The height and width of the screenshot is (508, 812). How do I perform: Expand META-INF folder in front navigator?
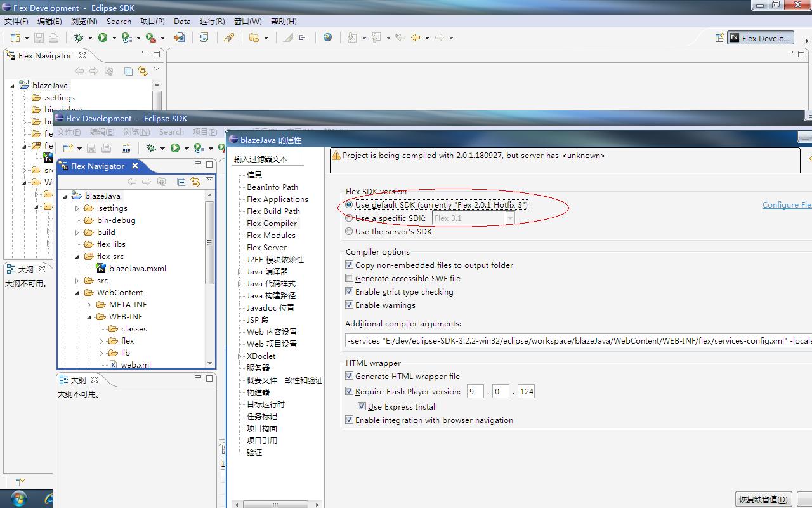pyautogui.click(x=89, y=305)
